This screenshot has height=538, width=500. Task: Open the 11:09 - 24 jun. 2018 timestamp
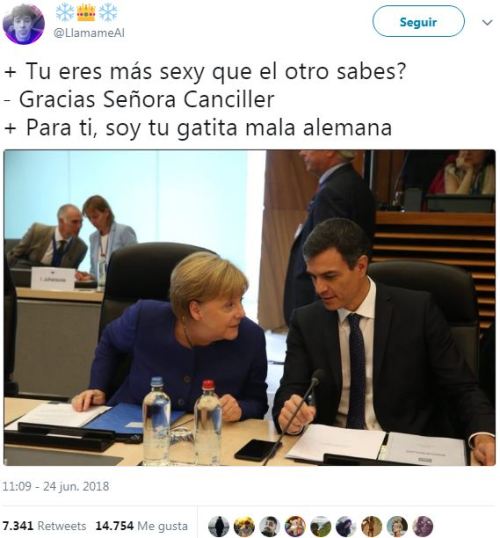point(56,486)
